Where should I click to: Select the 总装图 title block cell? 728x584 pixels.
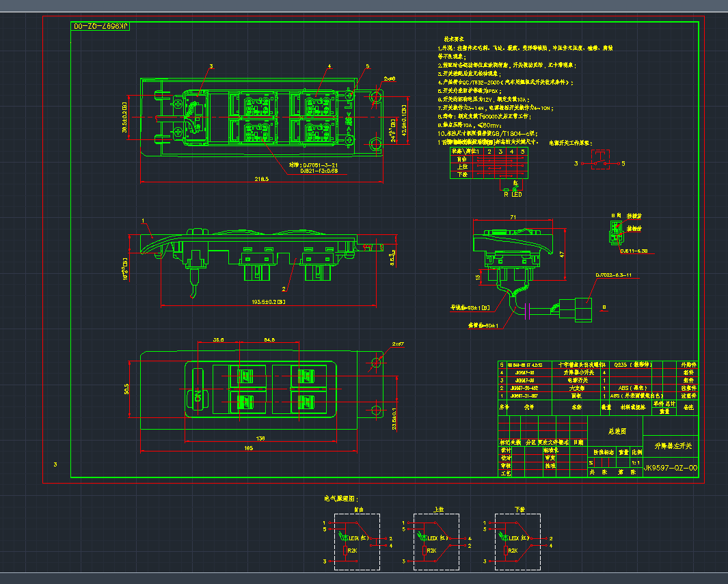click(x=616, y=432)
